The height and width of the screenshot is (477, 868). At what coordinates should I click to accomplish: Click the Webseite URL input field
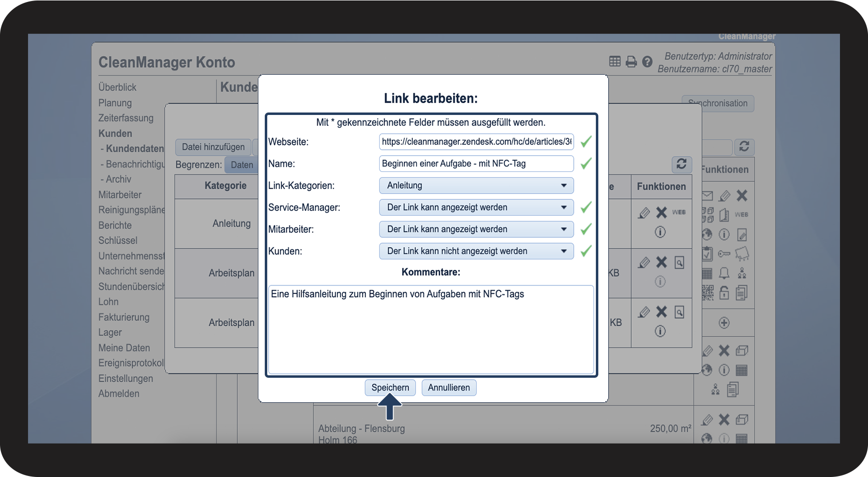[476, 141]
